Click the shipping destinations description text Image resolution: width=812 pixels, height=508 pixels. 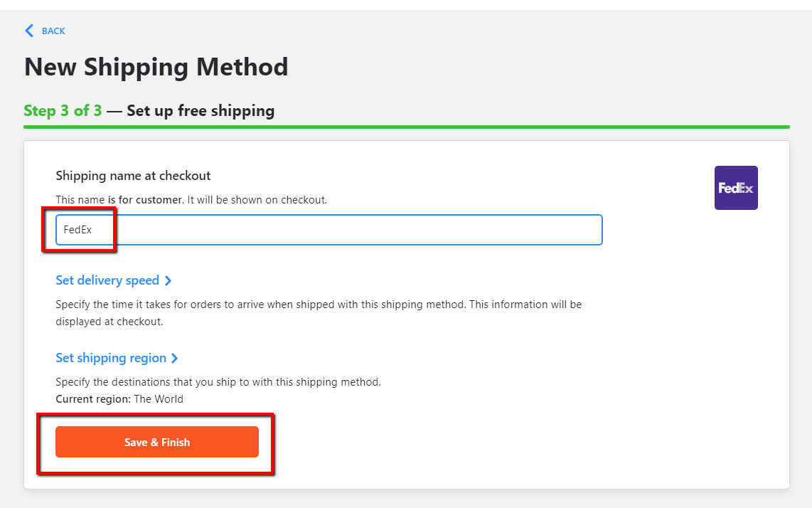tap(218, 382)
